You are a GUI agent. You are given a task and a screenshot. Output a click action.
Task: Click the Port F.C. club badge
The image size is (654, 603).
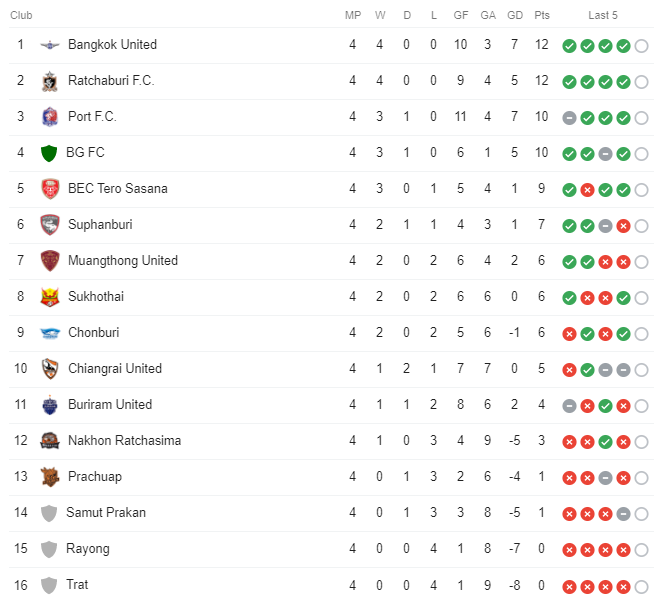click(49, 117)
